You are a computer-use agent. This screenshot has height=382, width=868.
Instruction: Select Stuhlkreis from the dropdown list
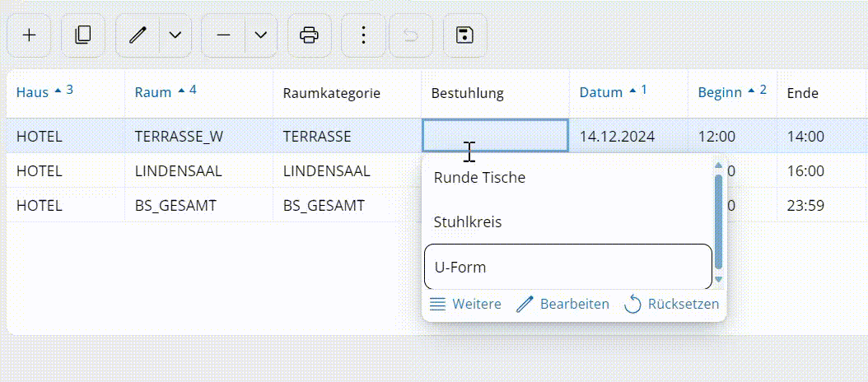click(567, 222)
